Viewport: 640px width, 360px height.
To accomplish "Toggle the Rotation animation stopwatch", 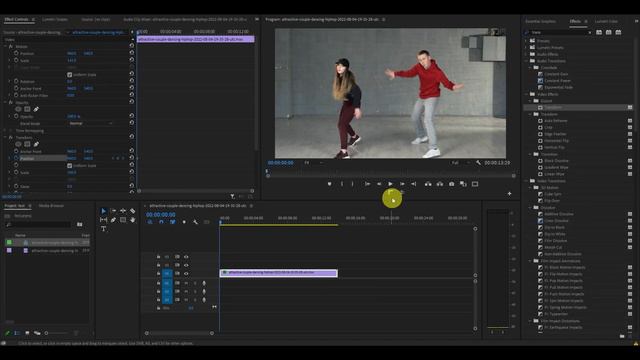I will (16, 81).
